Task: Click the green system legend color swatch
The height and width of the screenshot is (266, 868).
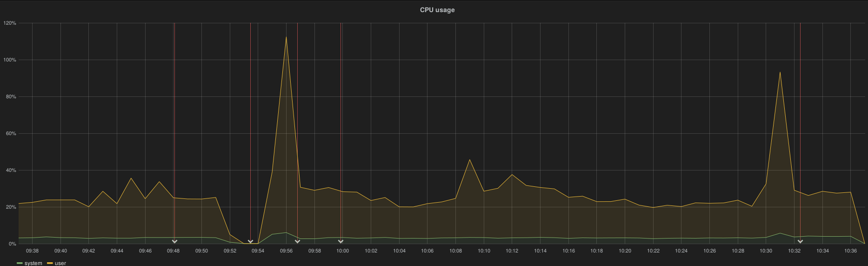Action: point(20,263)
